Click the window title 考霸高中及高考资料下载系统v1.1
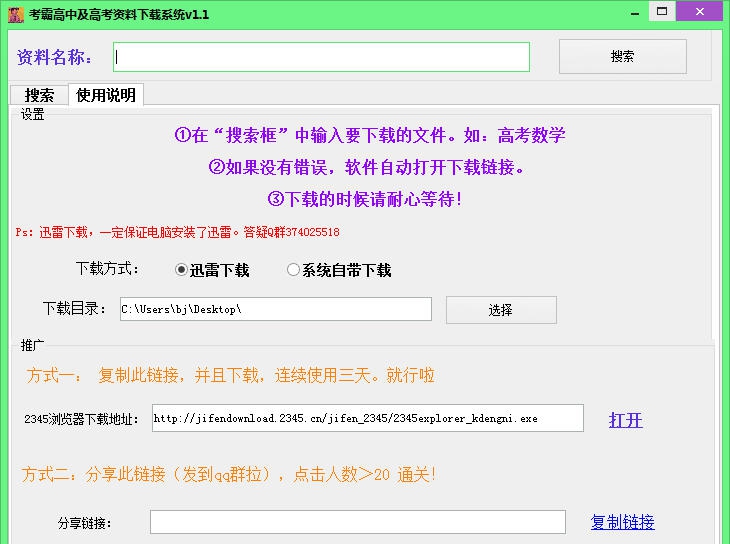The image size is (730, 544). pos(119,14)
